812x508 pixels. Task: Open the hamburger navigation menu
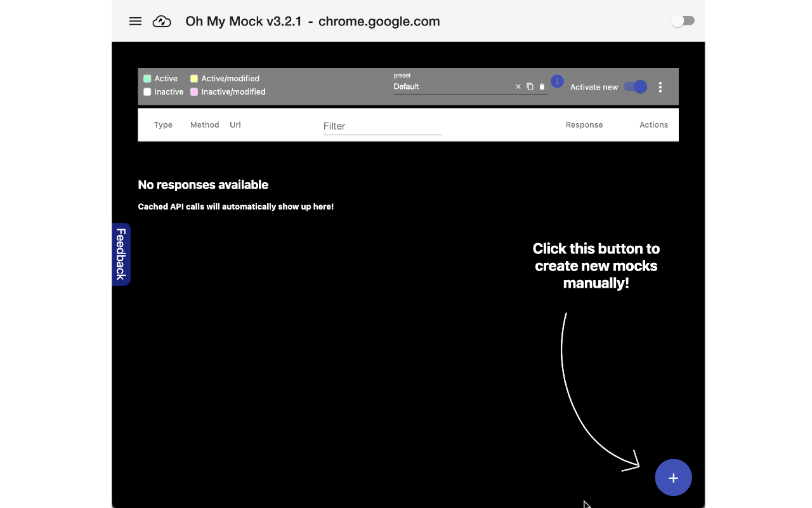point(135,21)
